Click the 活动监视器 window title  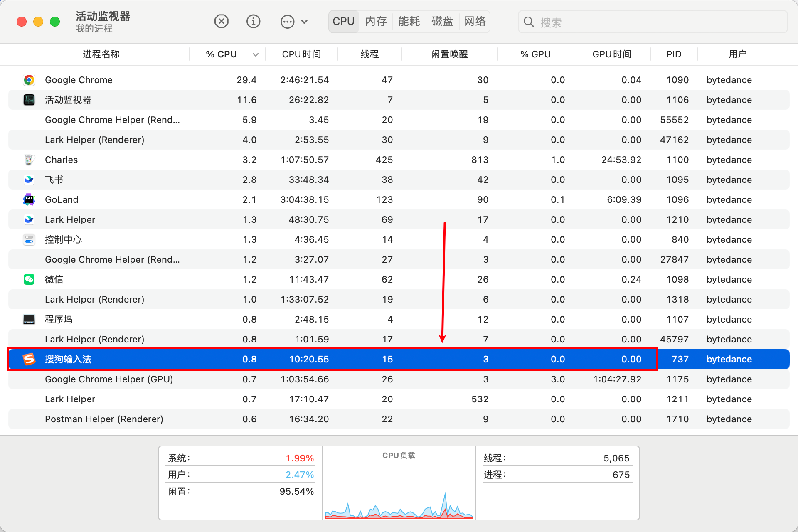tap(103, 16)
